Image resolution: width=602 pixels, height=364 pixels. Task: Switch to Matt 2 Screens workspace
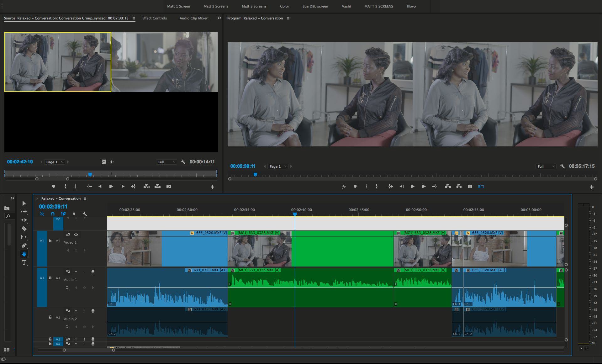[x=216, y=6]
